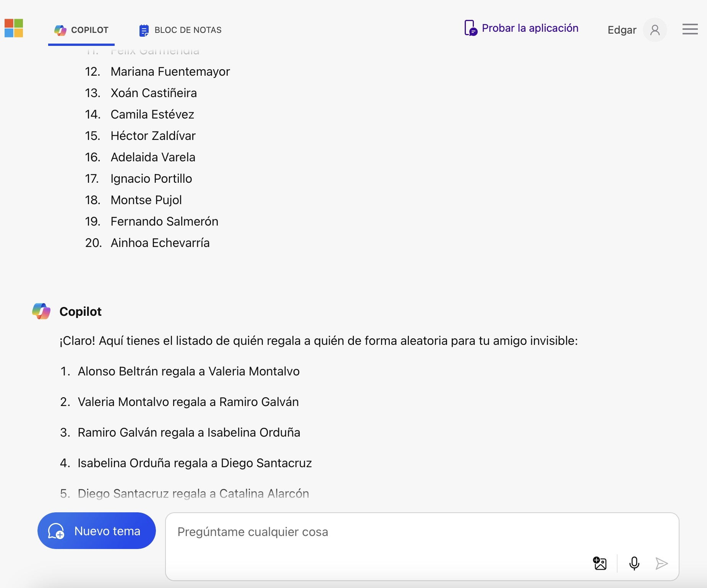707x588 pixels.
Task: Click list entry Mariana Fuentemayor
Action: [170, 71]
